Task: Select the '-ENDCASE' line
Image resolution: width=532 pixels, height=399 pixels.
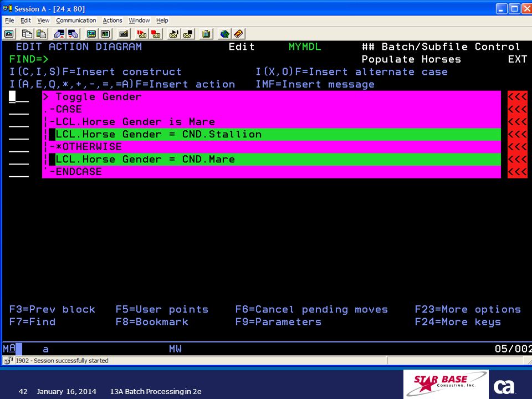Action: click(272, 172)
